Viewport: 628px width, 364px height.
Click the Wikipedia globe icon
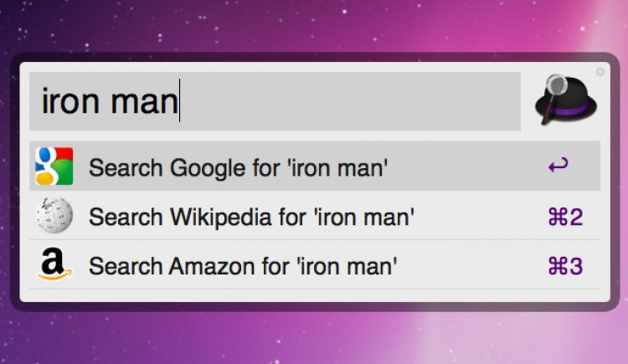point(54,217)
